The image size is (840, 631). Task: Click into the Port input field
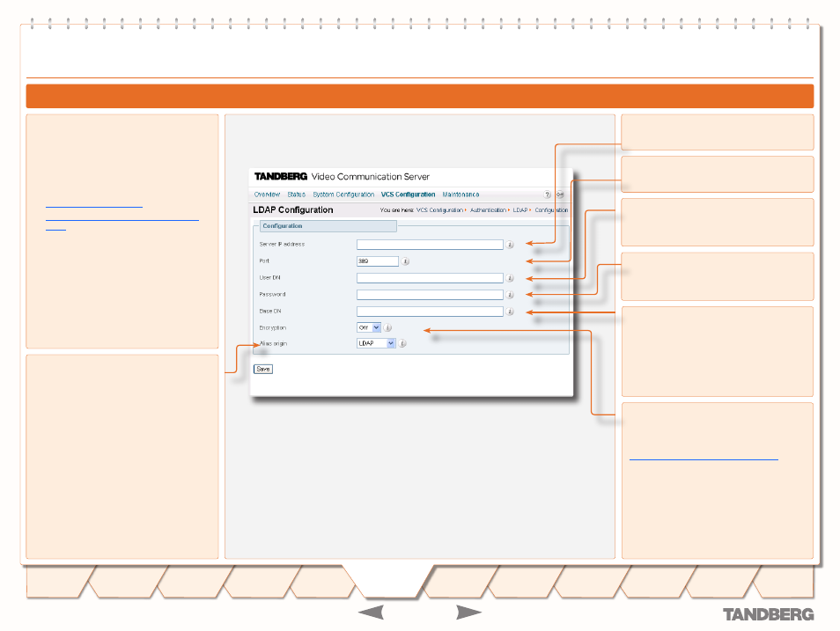click(378, 261)
